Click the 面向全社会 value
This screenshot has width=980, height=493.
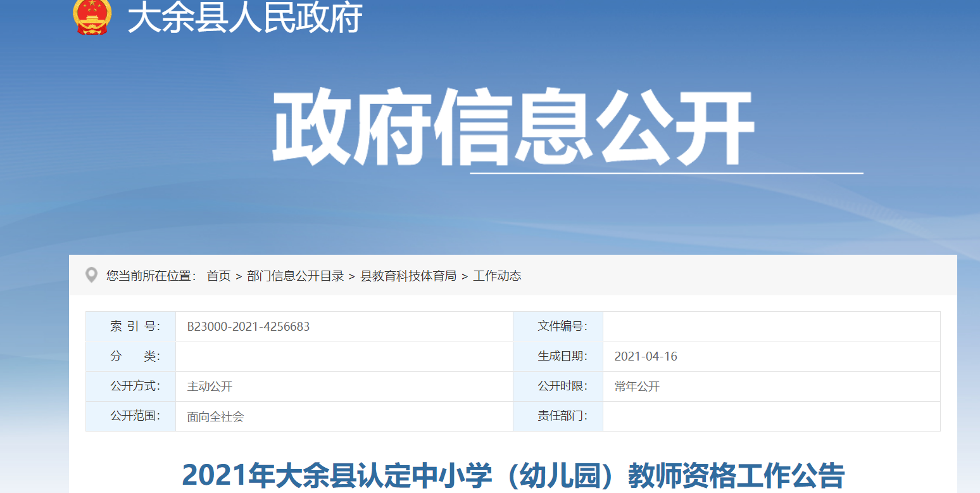(215, 417)
